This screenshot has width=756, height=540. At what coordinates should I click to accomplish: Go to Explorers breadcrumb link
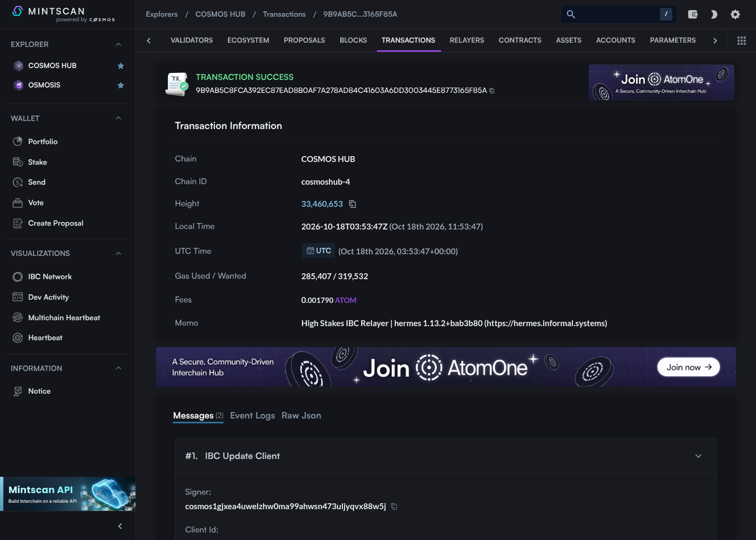pos(161,15)
